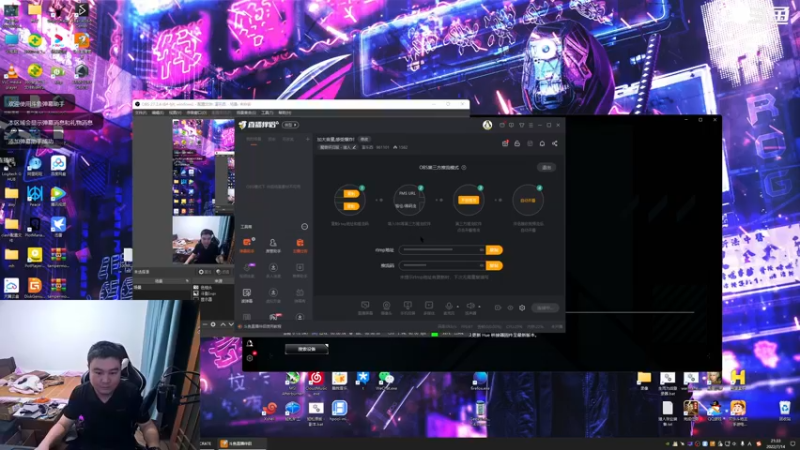The image size is (800, 450).
Task: Select the first scene tab in the companion's left panel
Action: tap(254, 139)
